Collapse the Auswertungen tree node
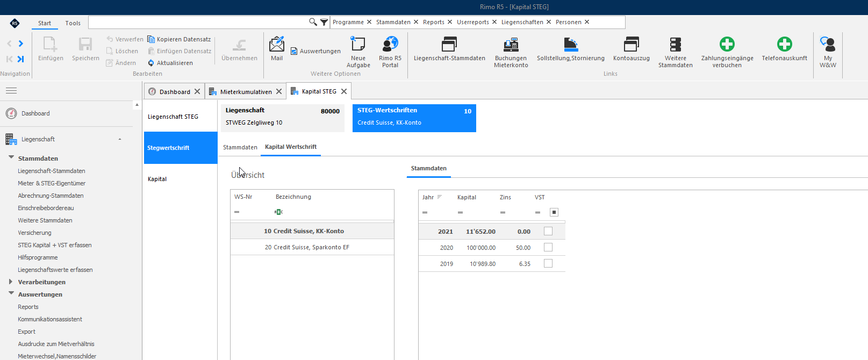Viewport: 868px width, 360px height. tap(11, 293)
